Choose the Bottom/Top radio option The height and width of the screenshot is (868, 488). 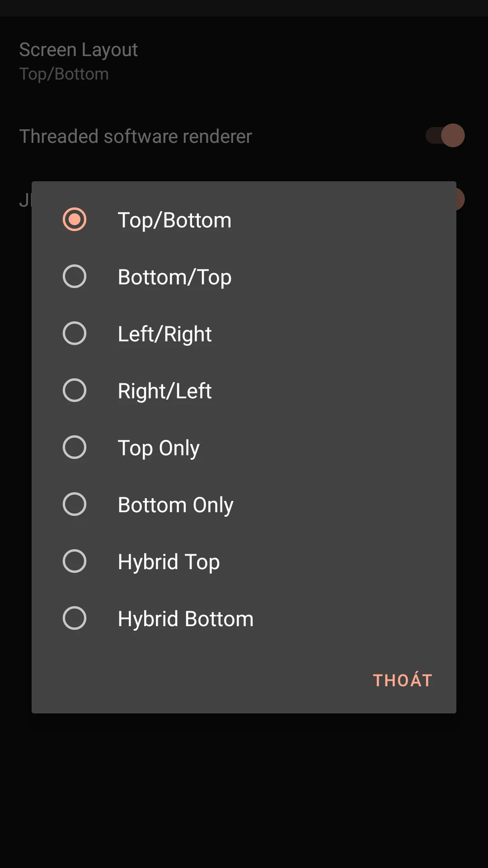[x=75, y=277]
